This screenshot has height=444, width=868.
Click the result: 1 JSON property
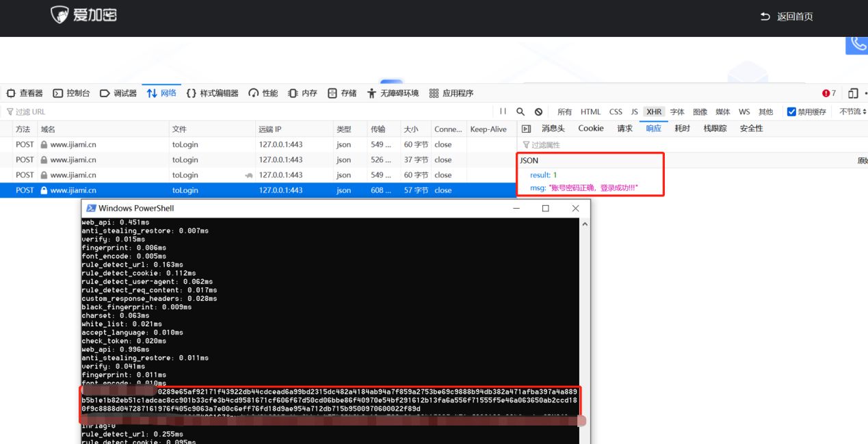pos(543,175)
